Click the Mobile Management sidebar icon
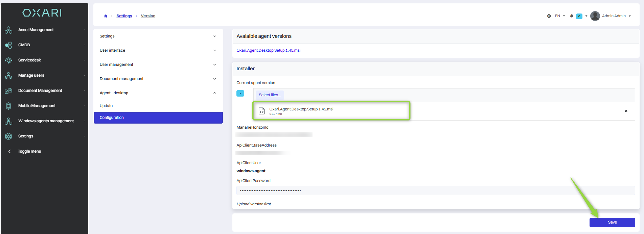The image size is (644, 234). tap(8, 106)
